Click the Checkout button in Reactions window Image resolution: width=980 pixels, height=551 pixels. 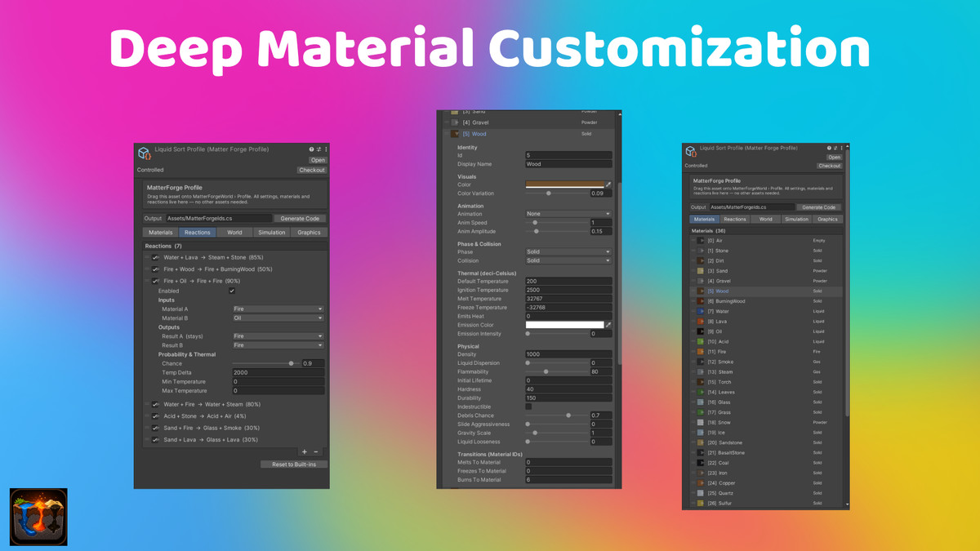click(x=312, y=170)
